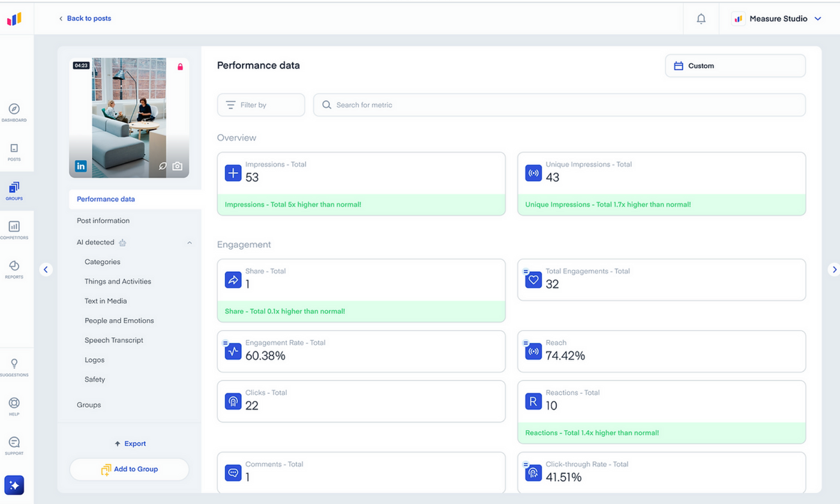
Task: Click the Unique Impressions 1.7x higher banner
Action: click(x=662, y=205)
